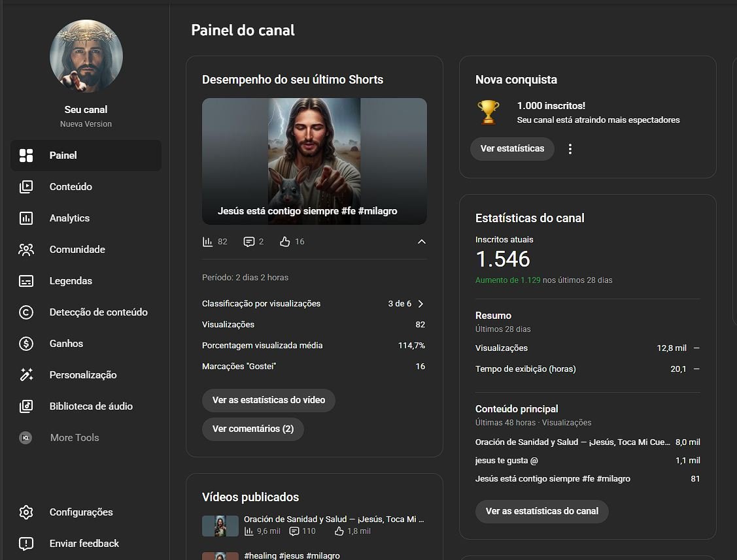
Task: Open Ganhos in the sidebar
Action: (86, 344)
